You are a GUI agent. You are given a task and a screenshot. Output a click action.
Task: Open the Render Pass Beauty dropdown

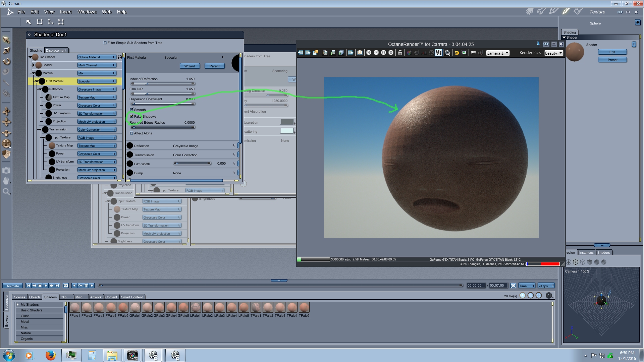[x=553, y=53]
